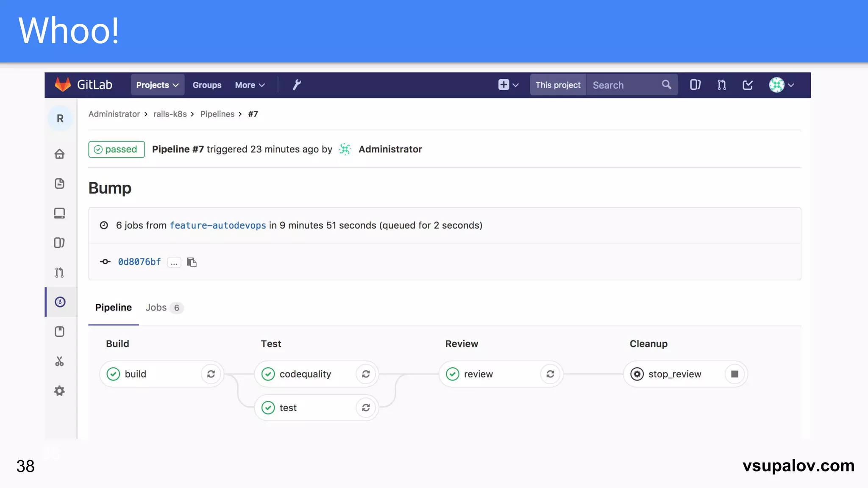Open the merge requests icon in the top bar
The image size is (868, 488).
click(721, 85)
